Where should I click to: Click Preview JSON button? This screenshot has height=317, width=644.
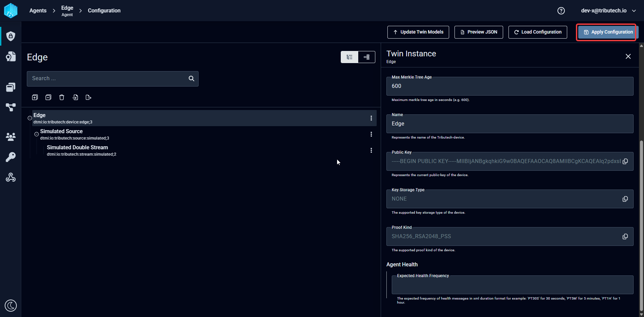[x=479, y=32]
